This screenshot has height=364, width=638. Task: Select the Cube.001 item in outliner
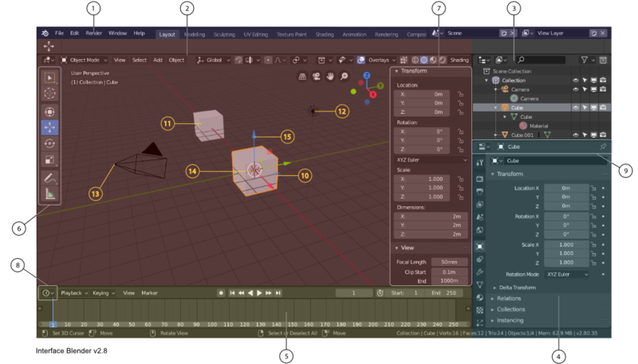click(x=522, y=135)
